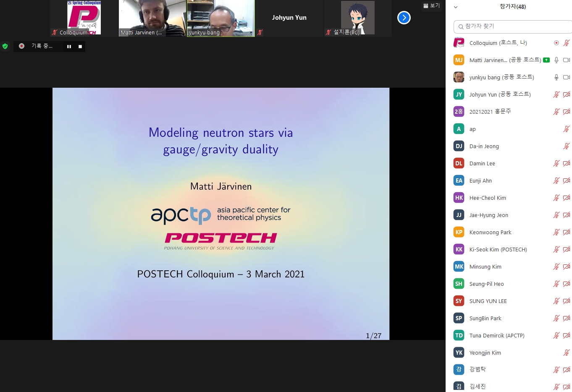Select participant Johyun Yun row name

tap(500, 94)
